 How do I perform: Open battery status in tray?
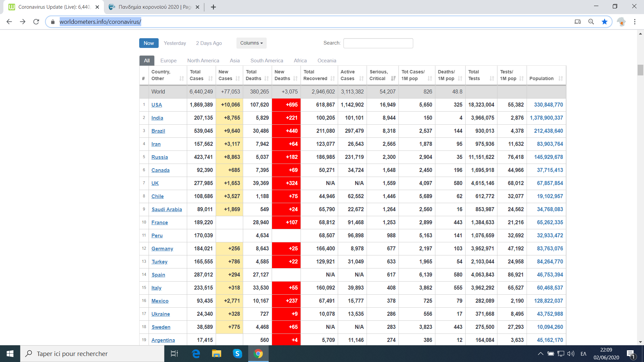click(550, 354)
